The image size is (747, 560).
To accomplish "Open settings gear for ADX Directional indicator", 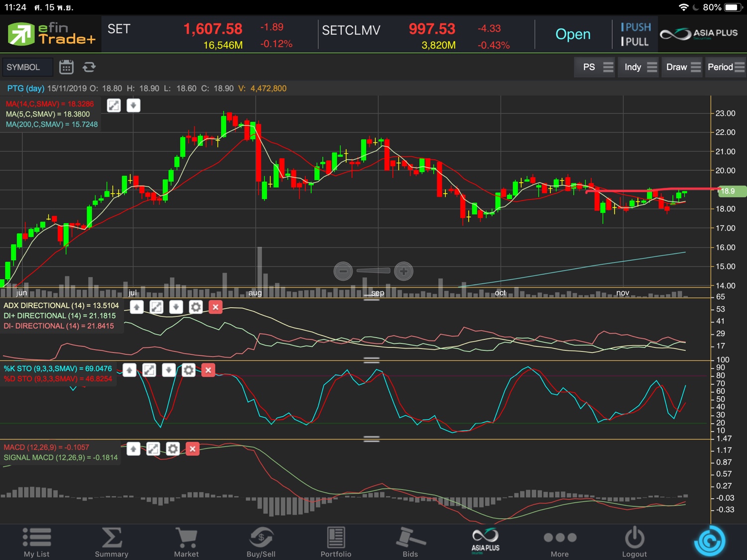I will click(196, 307).
